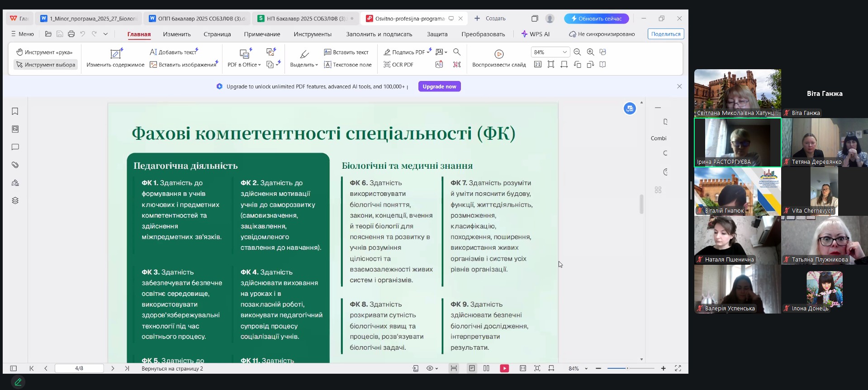Toggle the left navigation pane button
Viewport: 868px width, 390px height.
coord(14,368)
